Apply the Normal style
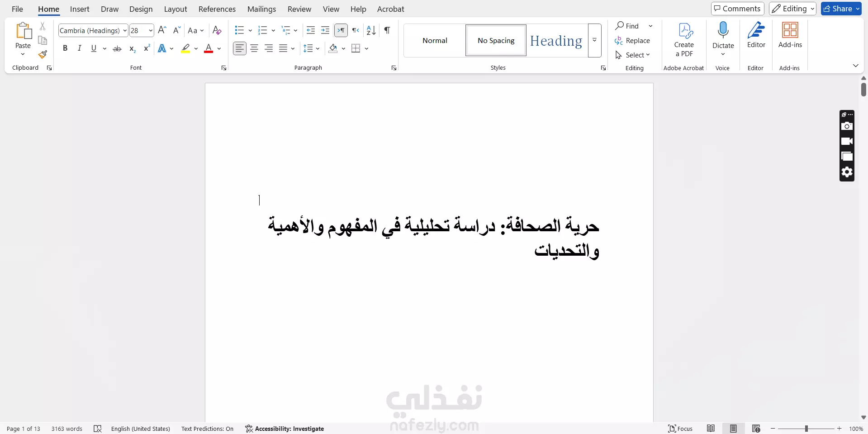Viewport: 868px width, 434px height. pyautogui.click(x=435, y=40)
